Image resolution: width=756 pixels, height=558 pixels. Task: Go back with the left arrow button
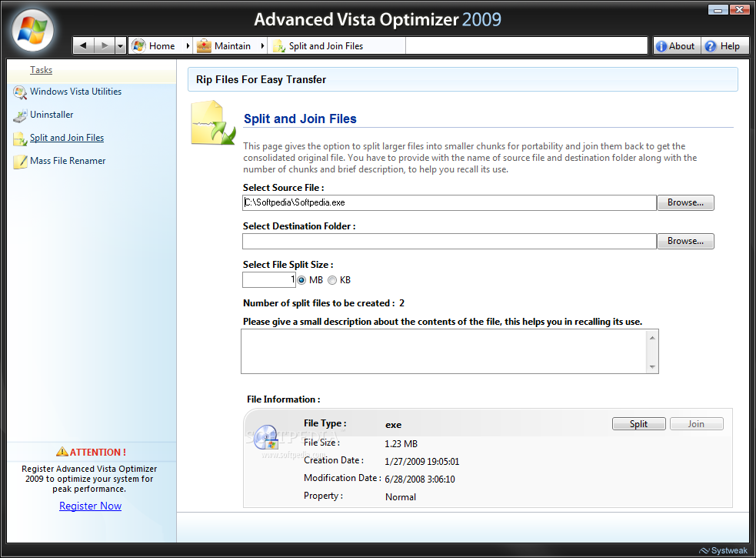[x=83, y=46]
